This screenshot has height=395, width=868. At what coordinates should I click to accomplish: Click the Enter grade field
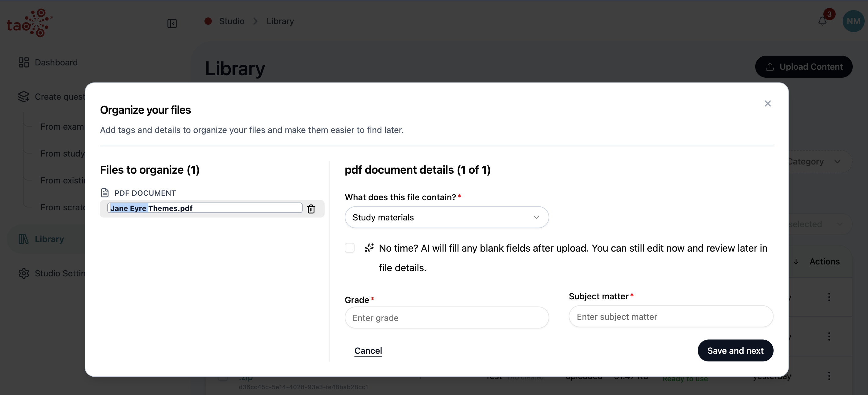447,317
